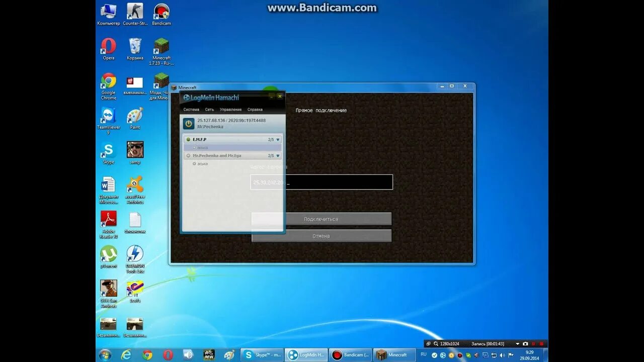Open the Система menu in Hamachi
The height and width of the screenshot is (362, 644).
pyautogui.click(x=191, y=110)
